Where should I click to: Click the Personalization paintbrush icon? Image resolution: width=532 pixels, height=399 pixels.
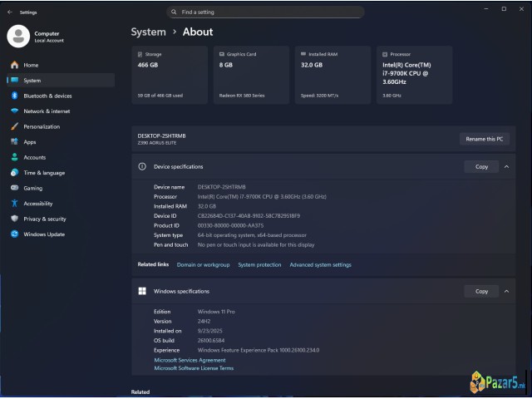click(x=15, y=126)
